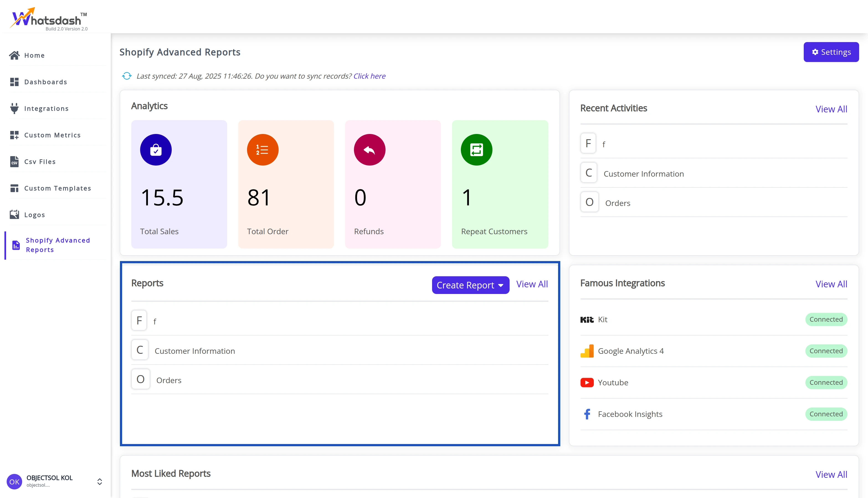Viewport: 868px width, 498px height.
Task: Open Customer Information report in Reports
Action: [195, 351]
